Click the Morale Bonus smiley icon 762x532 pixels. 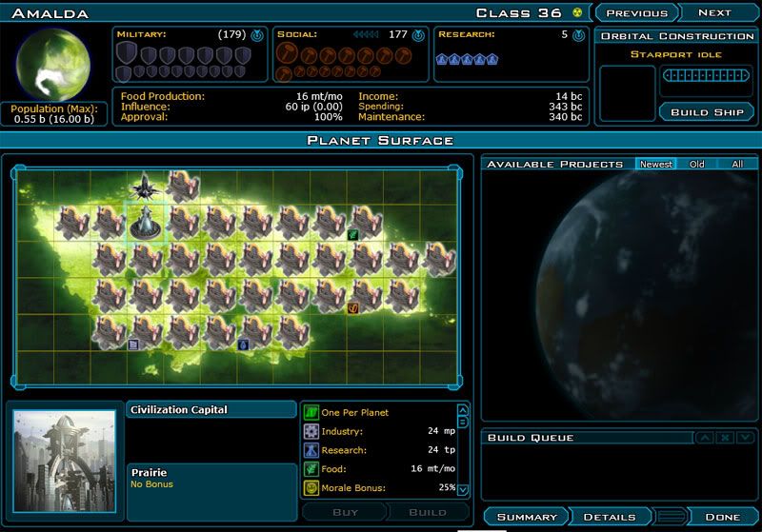pos(311,488)
